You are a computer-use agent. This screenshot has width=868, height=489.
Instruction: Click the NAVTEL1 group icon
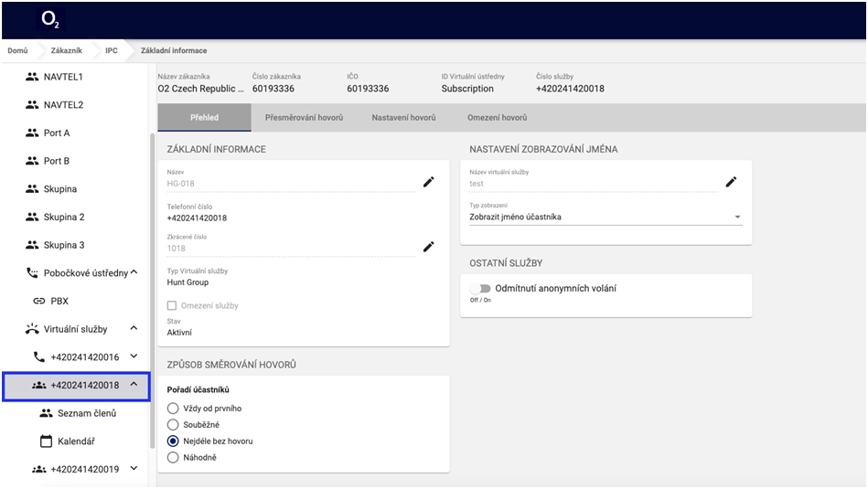point(32,77)
